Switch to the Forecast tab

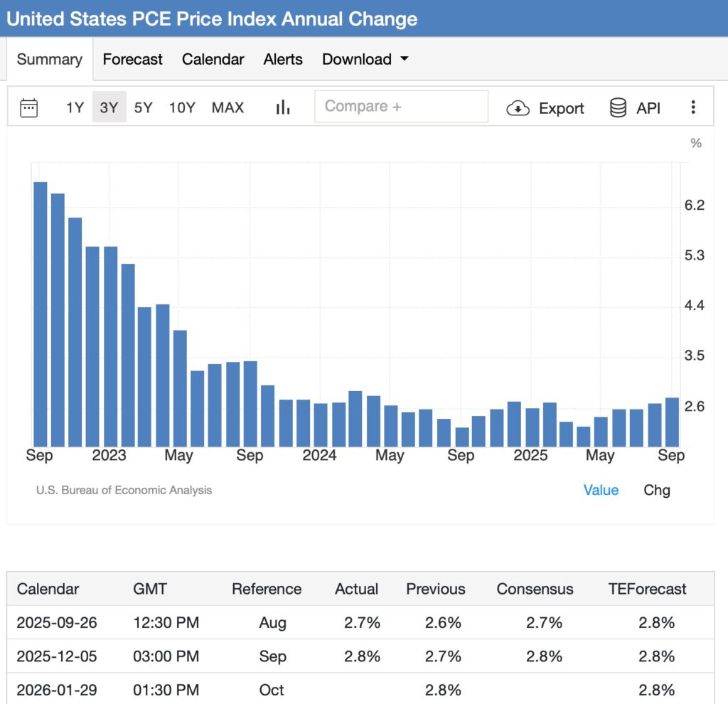(132, 59)
